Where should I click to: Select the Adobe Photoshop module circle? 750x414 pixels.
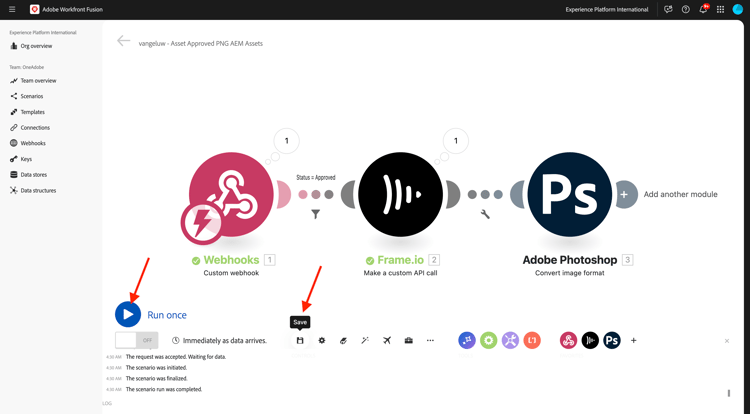570,194
